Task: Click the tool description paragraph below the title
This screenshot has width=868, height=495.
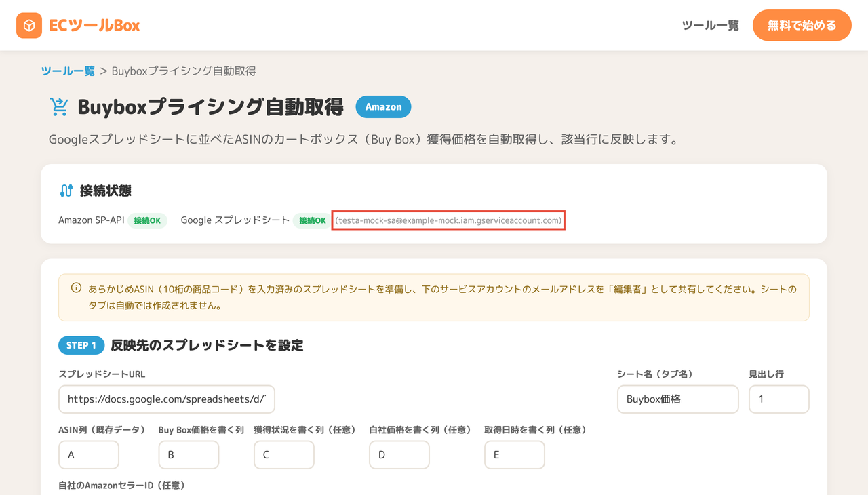Action: [363, 140]
